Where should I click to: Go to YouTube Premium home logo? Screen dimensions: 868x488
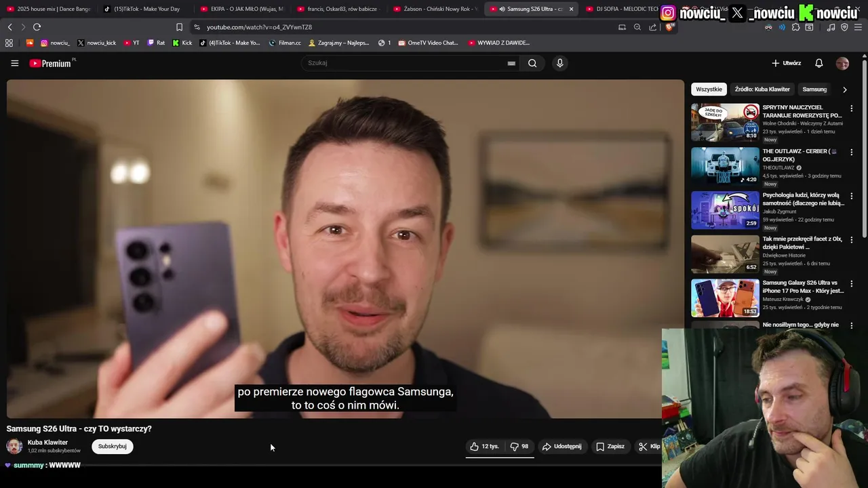click(x=51, y=63)
